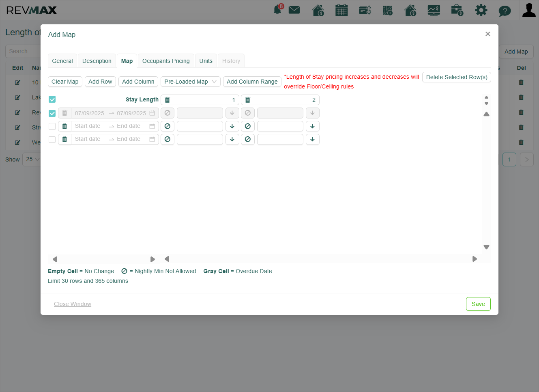The width and height of the screenshot is (539, 392).
Task: Click the Close Window link
Action: (x=73, y=304)
